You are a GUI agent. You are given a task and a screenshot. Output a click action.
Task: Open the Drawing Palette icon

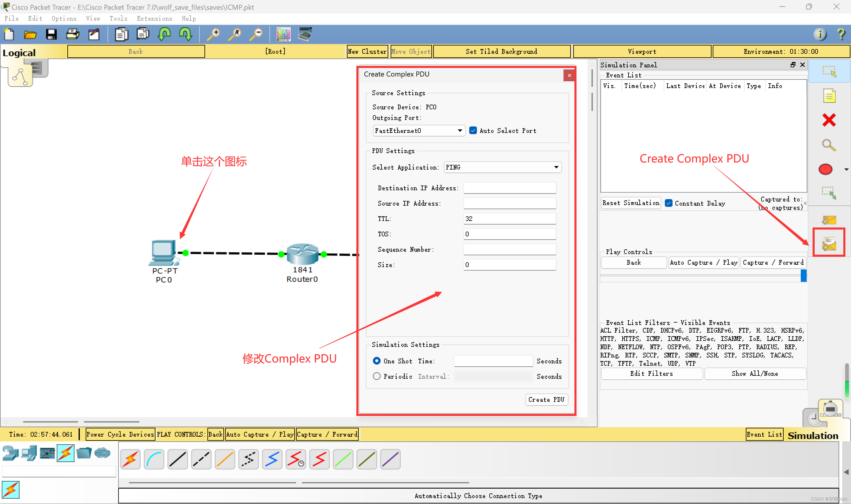(x=284, y=34)
